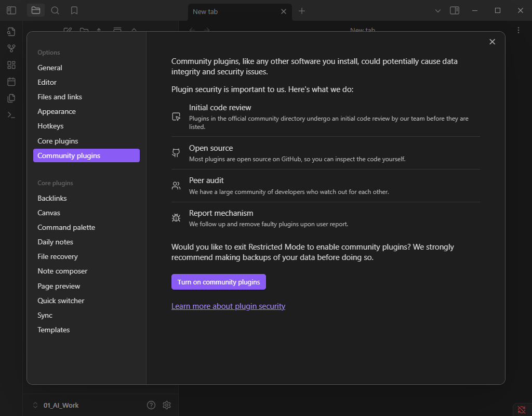The image size is (532, 416).
Task: Open today's daily note calendar icon
Action: (x=11, y=82)
